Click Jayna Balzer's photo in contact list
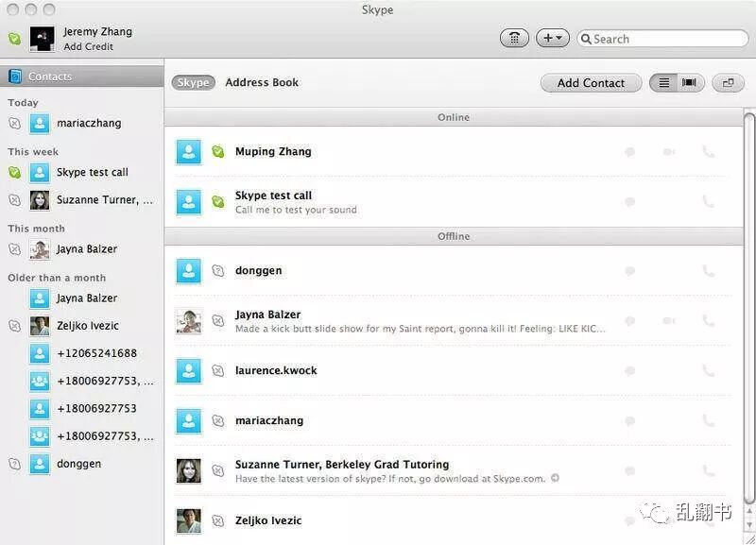The image size is (756, 545). click(x=188, y=321)
